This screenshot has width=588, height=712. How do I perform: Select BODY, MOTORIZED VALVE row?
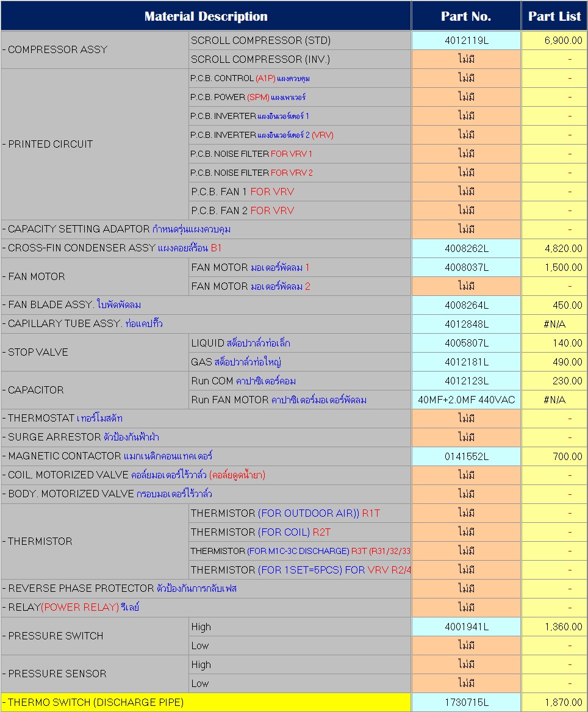click(x=206, y=494)
